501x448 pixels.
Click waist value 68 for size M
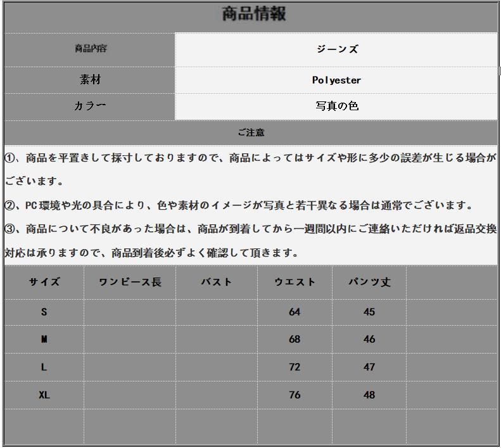pos(295,340)
